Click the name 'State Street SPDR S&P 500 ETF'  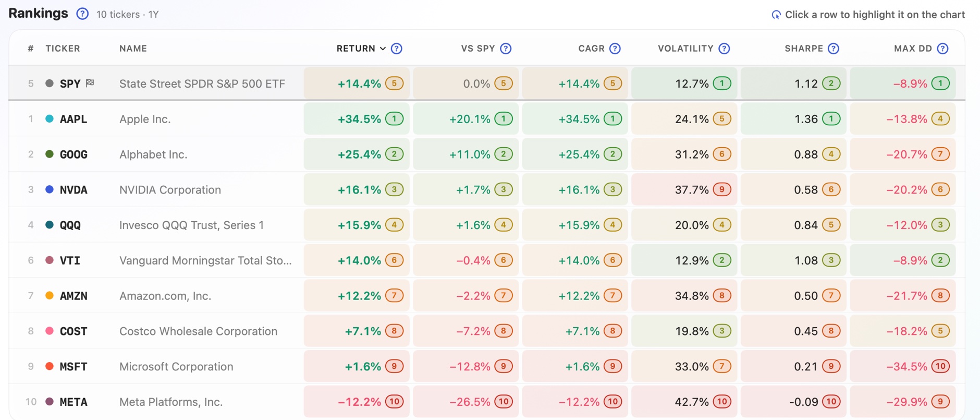pos(202,83)
